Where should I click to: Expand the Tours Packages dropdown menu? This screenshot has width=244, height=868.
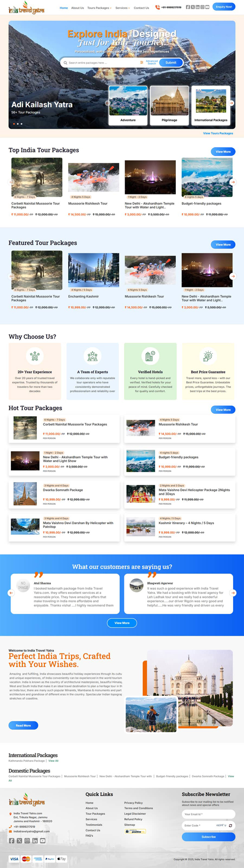point(99,8)
